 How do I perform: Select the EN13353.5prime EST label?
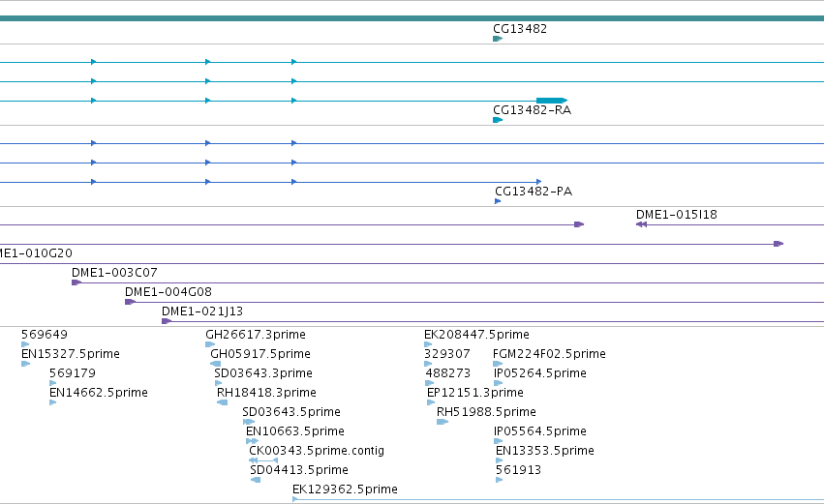(x=545, y=452)
